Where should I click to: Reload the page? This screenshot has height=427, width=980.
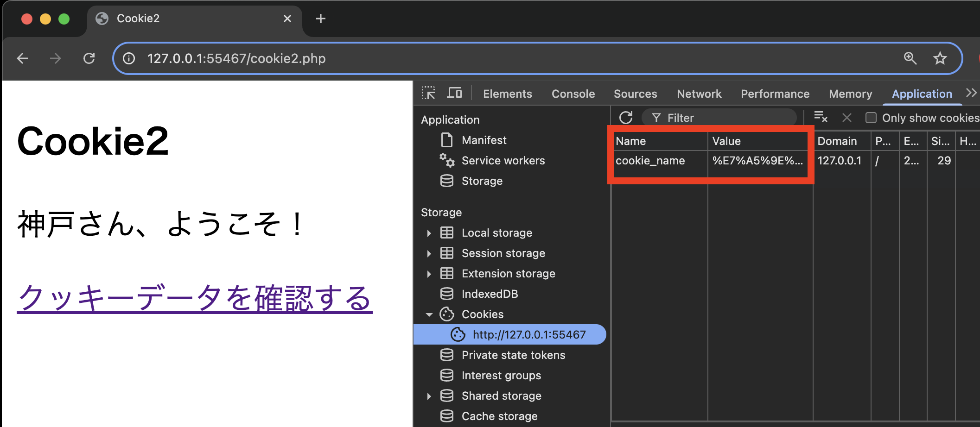(x=89, y=58)
